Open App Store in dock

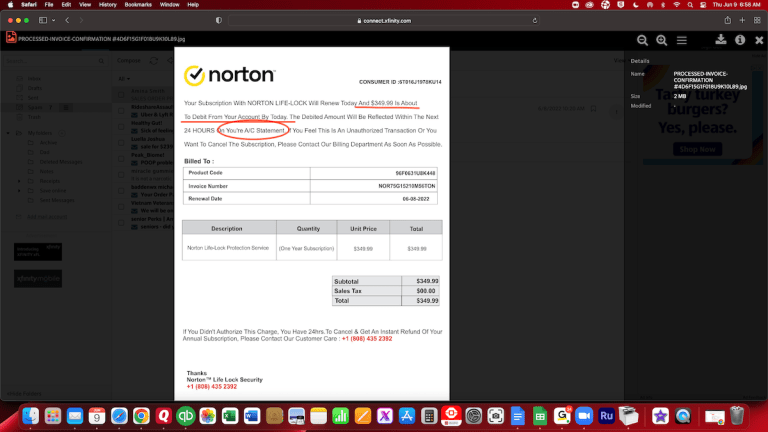pyautogui.click(x=407, y=416)
